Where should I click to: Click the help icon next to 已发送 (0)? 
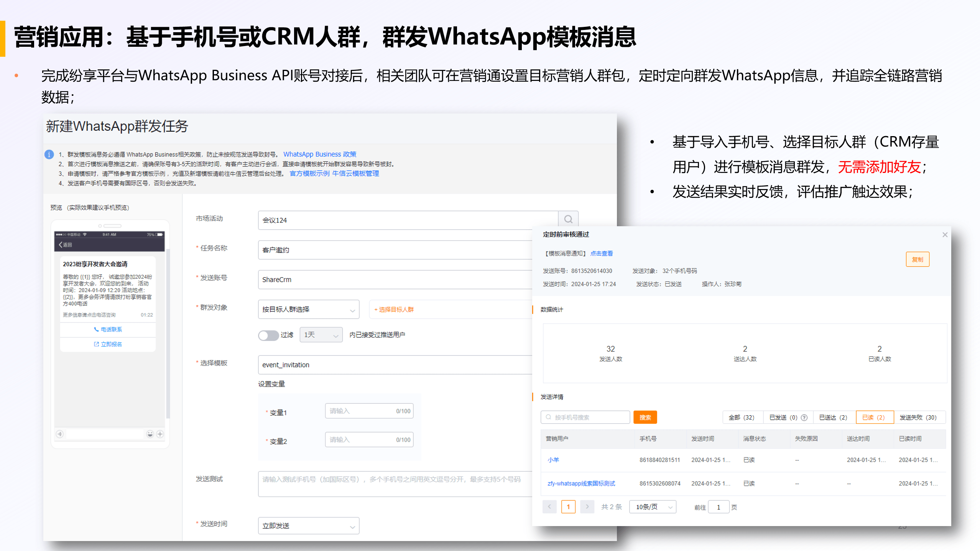coord(804,418)
